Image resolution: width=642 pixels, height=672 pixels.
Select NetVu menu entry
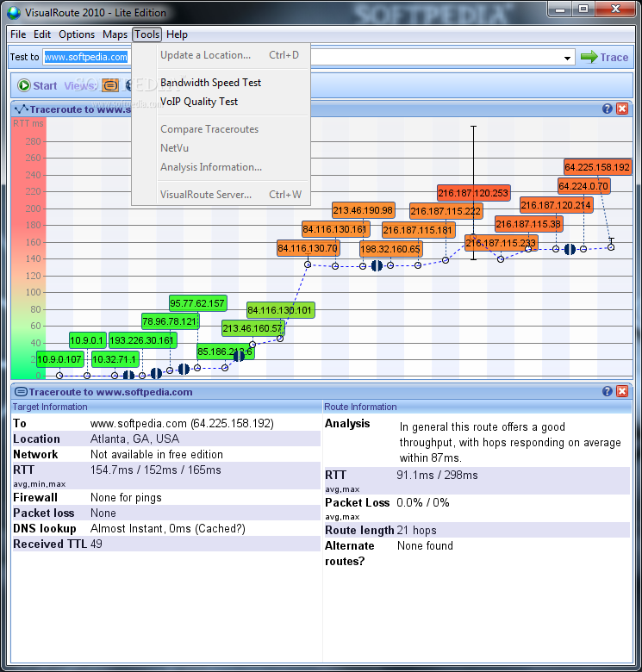click(x=174, y=148)
